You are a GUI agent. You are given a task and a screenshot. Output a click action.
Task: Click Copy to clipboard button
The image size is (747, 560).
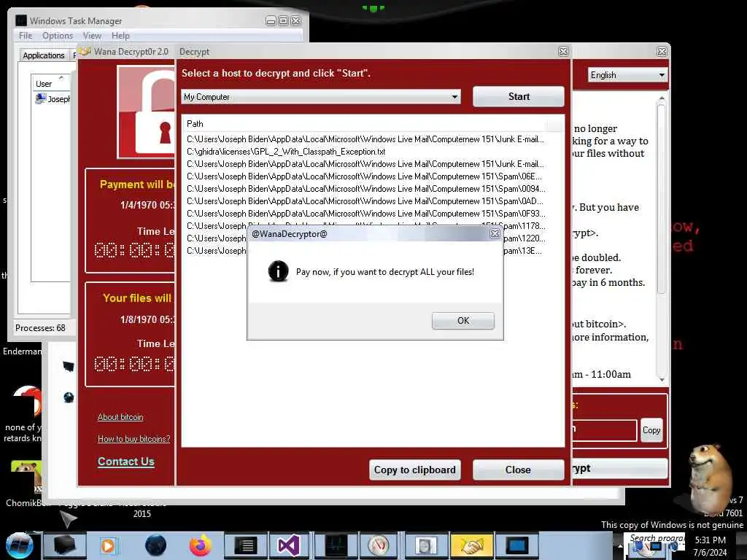pyautogui.click(x=414, y=470)
